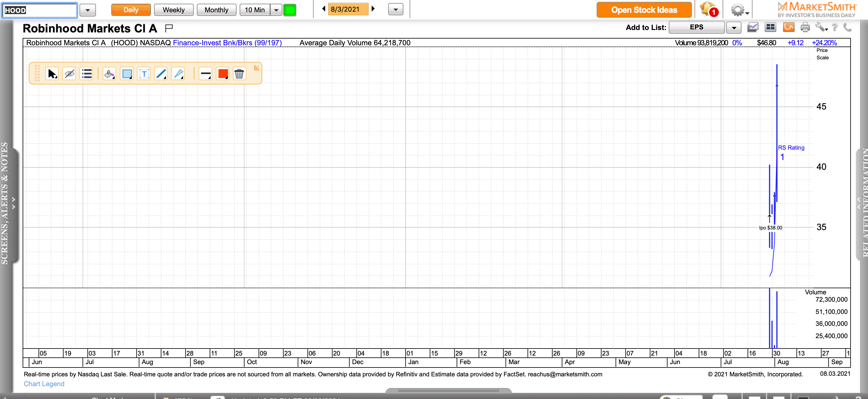
Task: Click the HOOD symbol input box
Action: (40, 10)
